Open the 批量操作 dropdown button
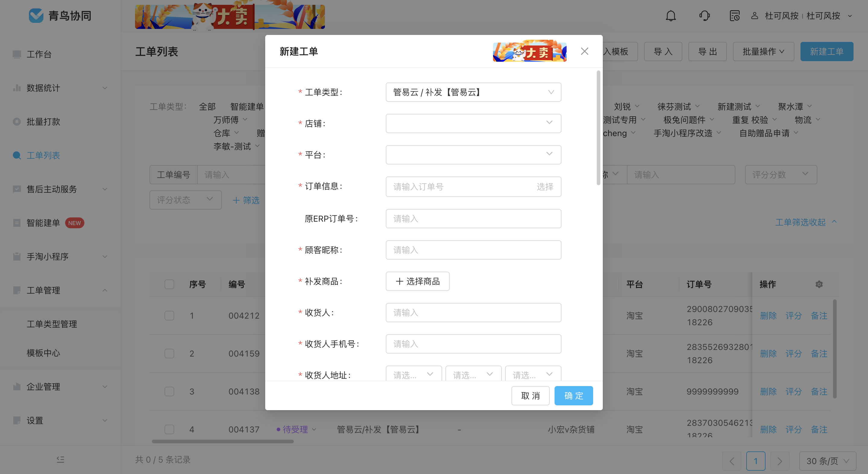Screen dimensions: 868x474 click(763, 51)
